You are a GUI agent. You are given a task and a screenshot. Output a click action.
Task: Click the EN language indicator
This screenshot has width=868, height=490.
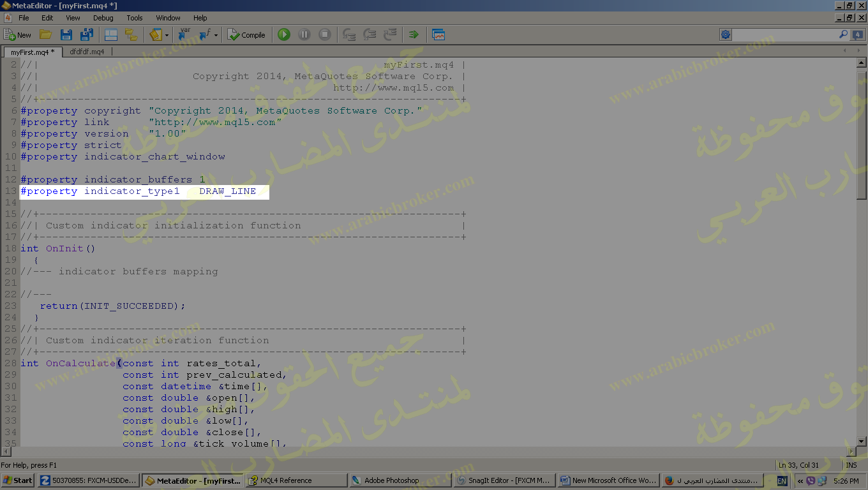(782, 481)
